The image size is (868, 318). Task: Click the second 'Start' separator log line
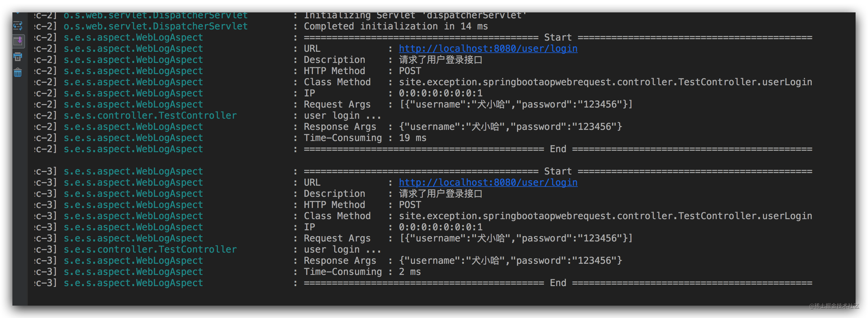558,172
